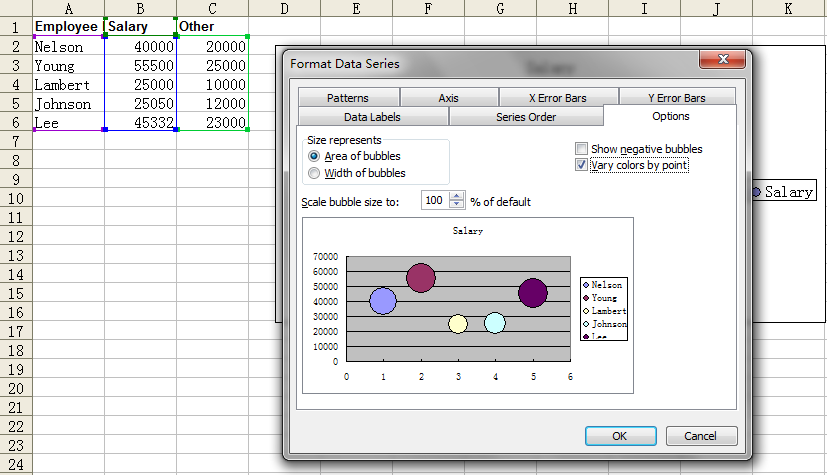827x475 pixels.
Task: Click Johnson legend entry in preview chart
Action: pos(604,324)
